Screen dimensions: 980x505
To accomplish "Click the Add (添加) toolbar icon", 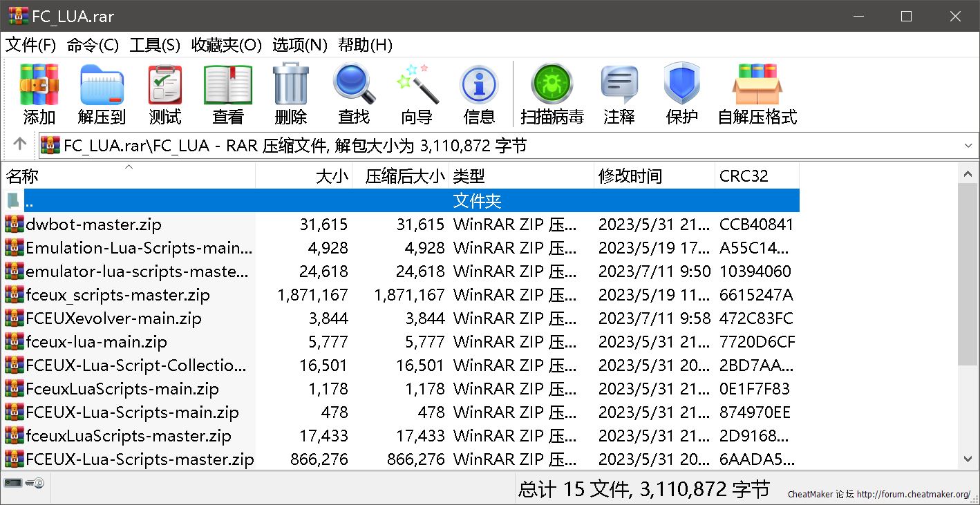I will tap(39, 85).
